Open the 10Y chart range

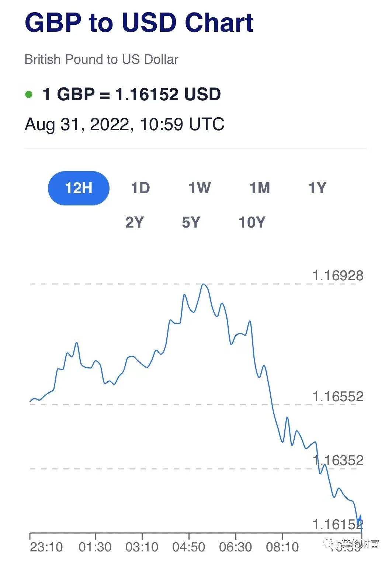click(252, 222)
